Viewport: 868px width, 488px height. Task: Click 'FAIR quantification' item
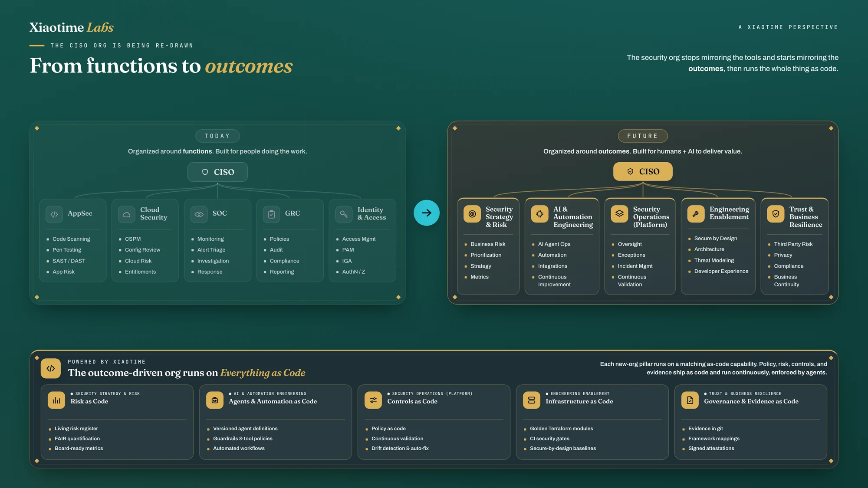tap(77, 439)
